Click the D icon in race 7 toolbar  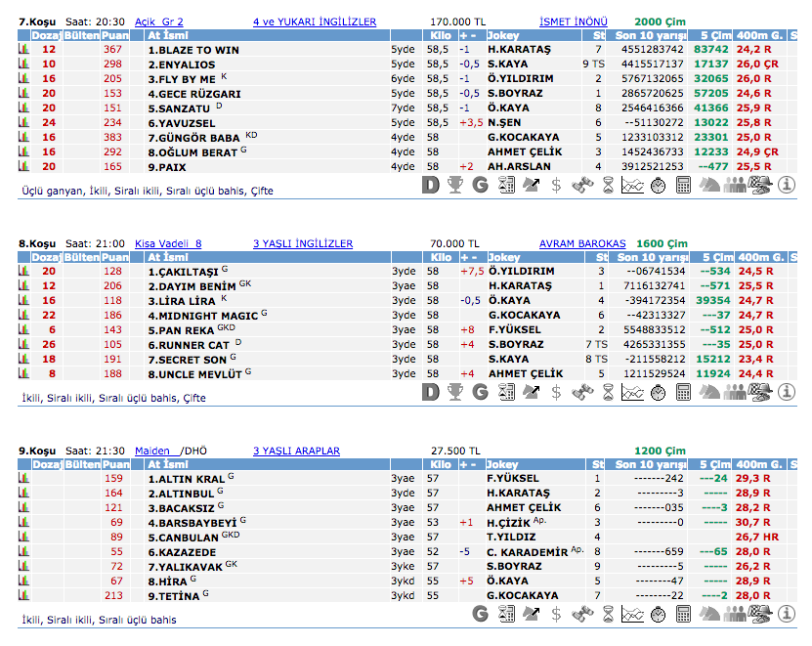point(430,185)
